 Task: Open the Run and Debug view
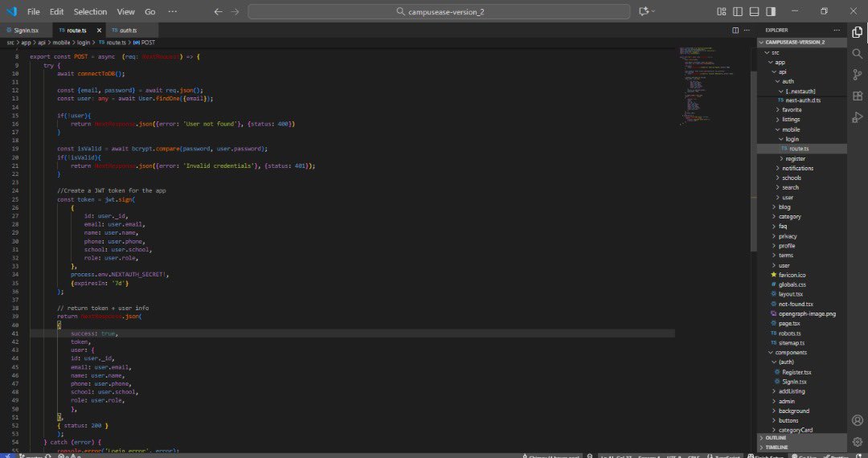[x=857, y=117]
